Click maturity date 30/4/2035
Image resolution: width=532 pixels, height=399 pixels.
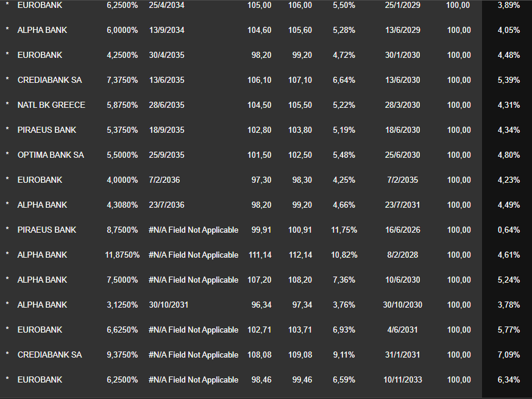[x=166, y=55]
